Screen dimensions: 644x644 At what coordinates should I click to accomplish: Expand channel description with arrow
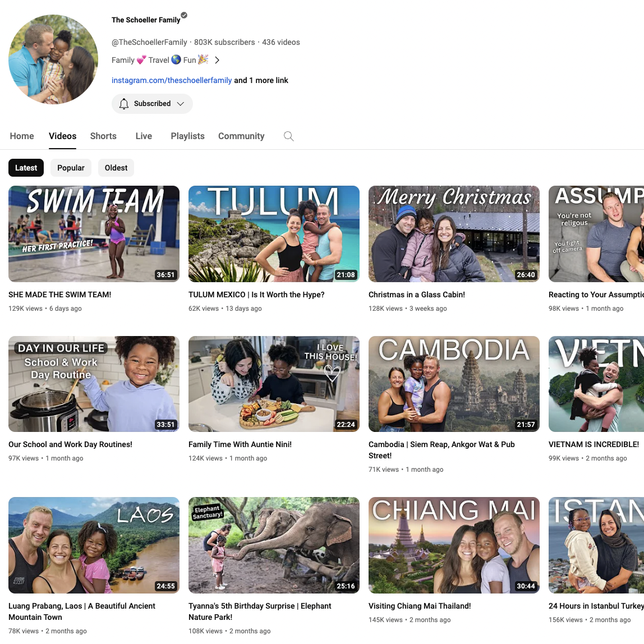[x=217, y=61]
